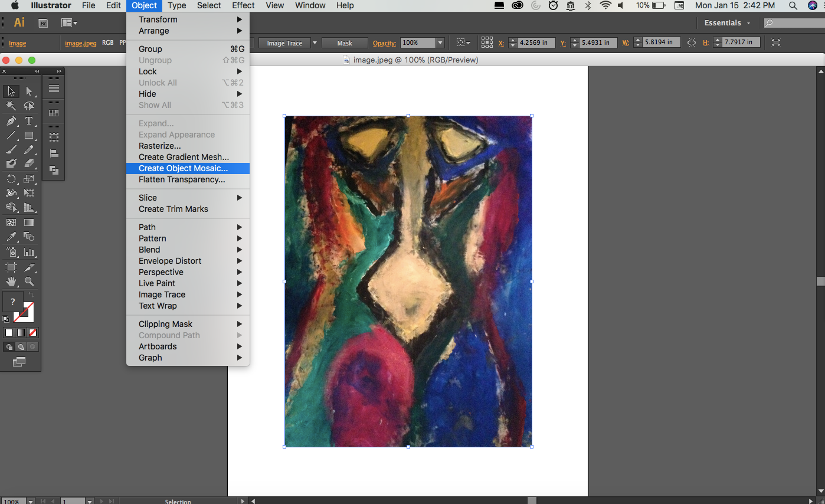Activate the Width tool
Image resolution: width=825 pixels, height=504 pixels.
click(x=11, y=193)
